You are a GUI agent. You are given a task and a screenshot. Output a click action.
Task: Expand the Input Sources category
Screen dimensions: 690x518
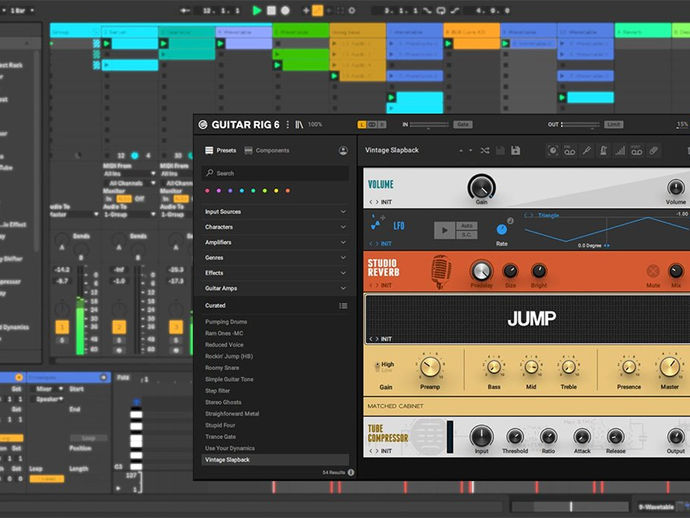[x=275, y=212]
